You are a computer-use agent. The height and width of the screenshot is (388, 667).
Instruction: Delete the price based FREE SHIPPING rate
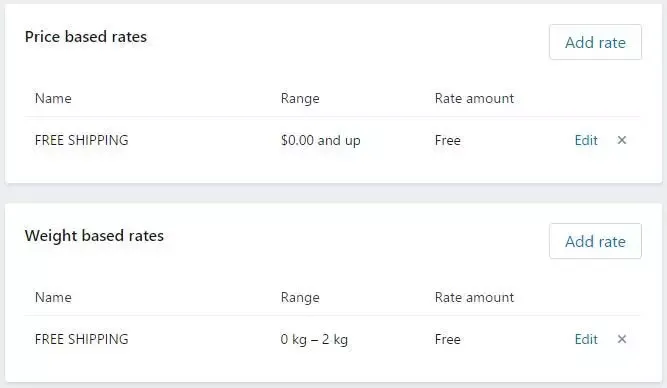pyautogui.click(x=621, y=140)
